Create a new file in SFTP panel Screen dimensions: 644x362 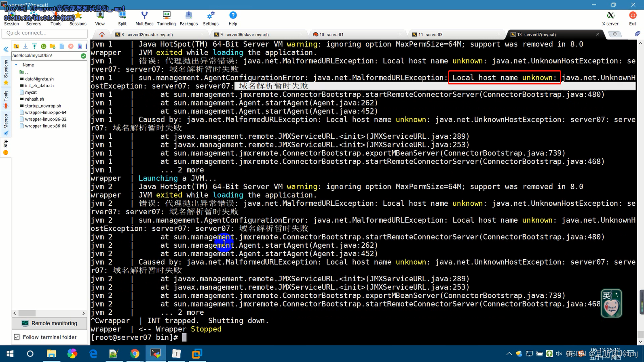[x=62, y=46]
